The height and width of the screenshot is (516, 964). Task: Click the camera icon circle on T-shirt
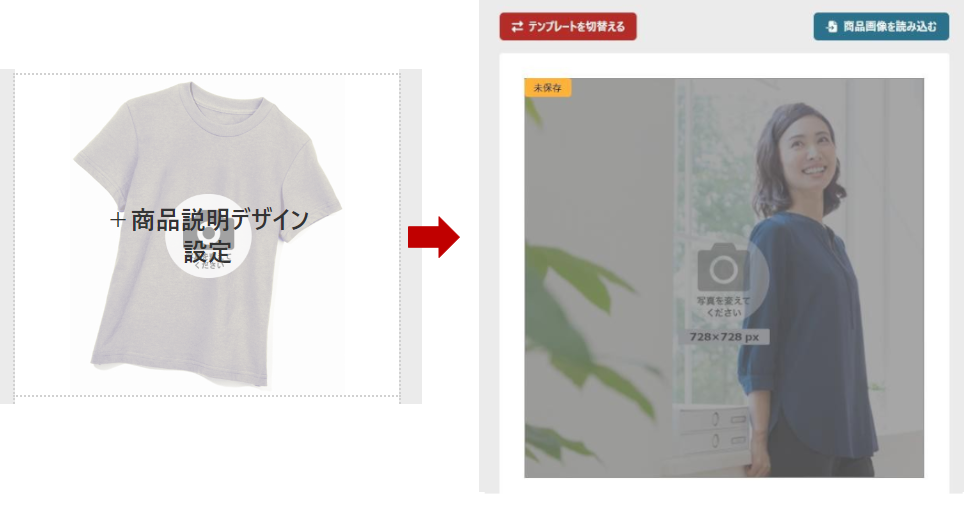click(x=208, y=237)
